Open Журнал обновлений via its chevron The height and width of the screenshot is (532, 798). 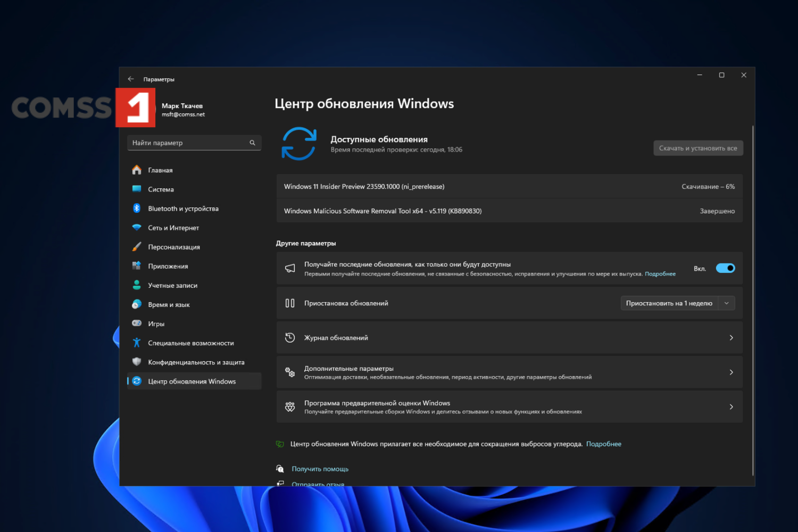(731, 337)
